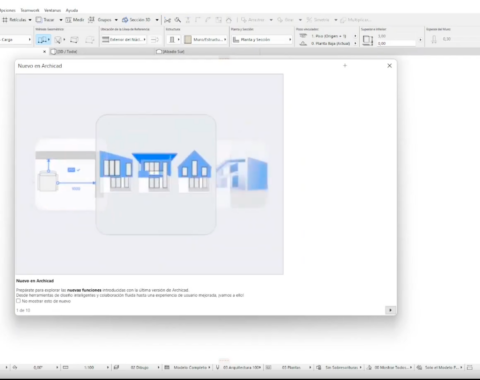Click the rightmost status bar icon
The image size is (480, 380).
(x=470, y=367)
